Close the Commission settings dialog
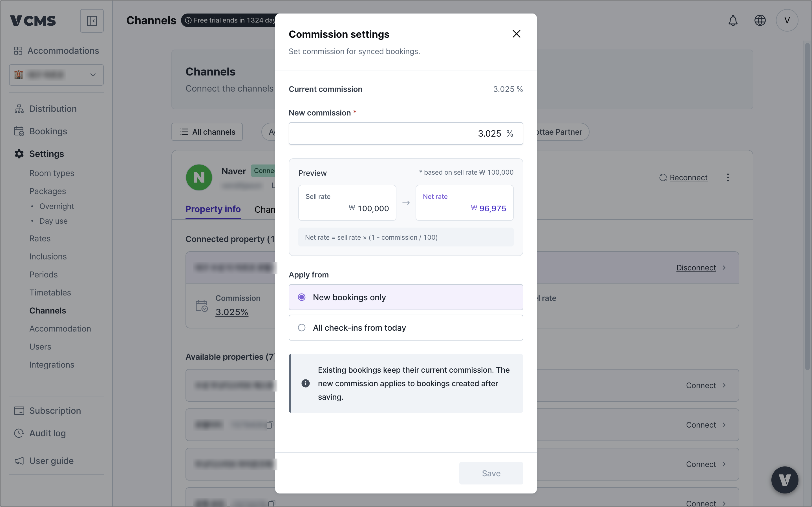 [x=517, y=34]
